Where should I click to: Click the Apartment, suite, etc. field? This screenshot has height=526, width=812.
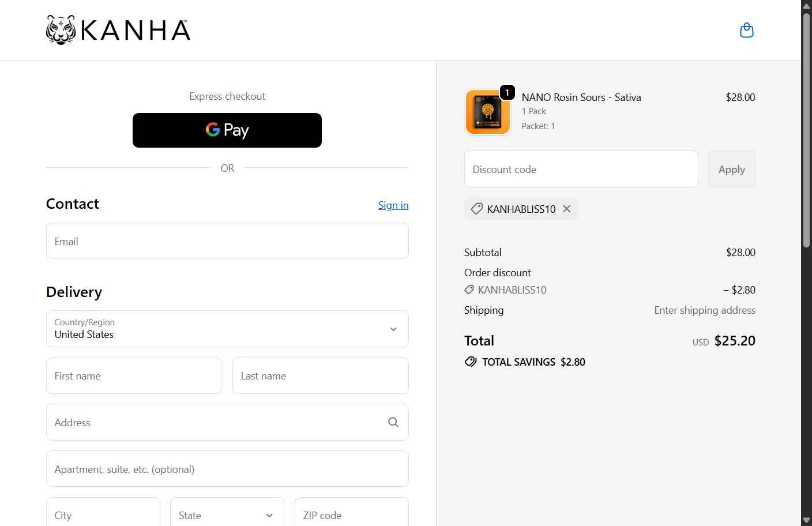(227, 469)
